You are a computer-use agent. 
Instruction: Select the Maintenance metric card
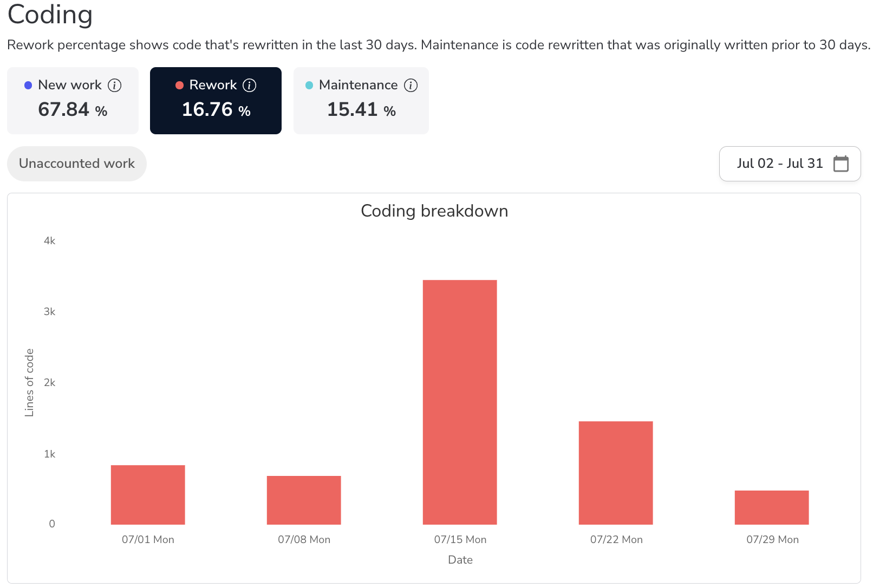pyautogui.click(x=361, y=101)
